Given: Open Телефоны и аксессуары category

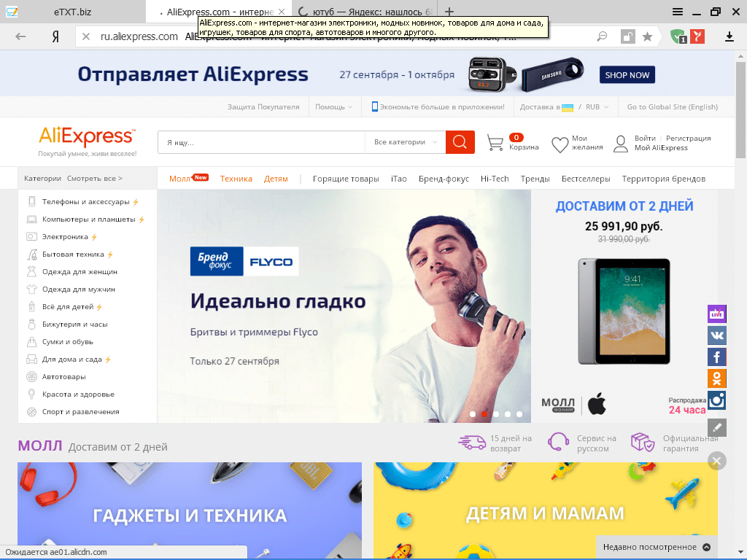Looking at the screenshot, I should coord(86,202).
